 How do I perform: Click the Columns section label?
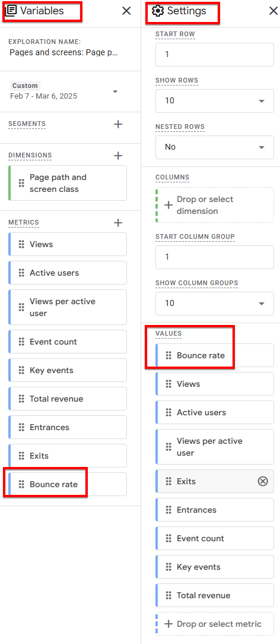(x=172, y=178)
